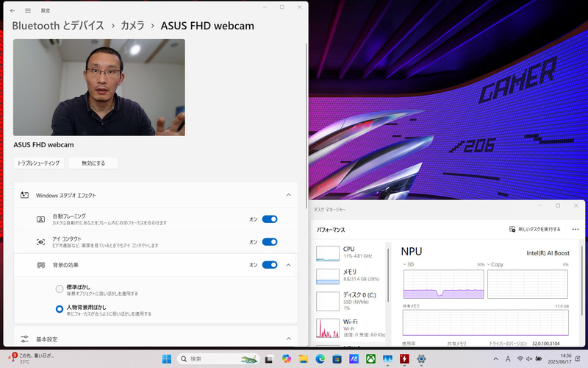
Task: Collapse the background effects options chevron
Action: click(x=288, y=265)
